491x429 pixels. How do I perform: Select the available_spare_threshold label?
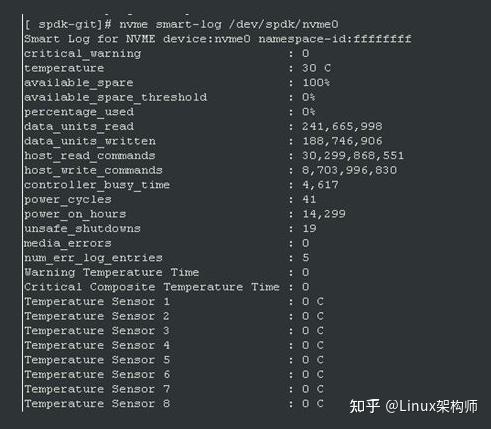[x=115, y=97]
